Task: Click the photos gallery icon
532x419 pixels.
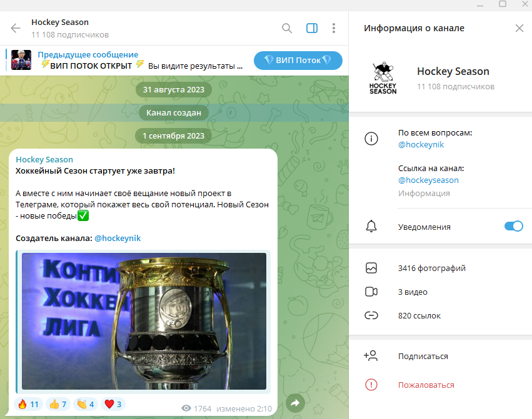Action: pos(371,268)
